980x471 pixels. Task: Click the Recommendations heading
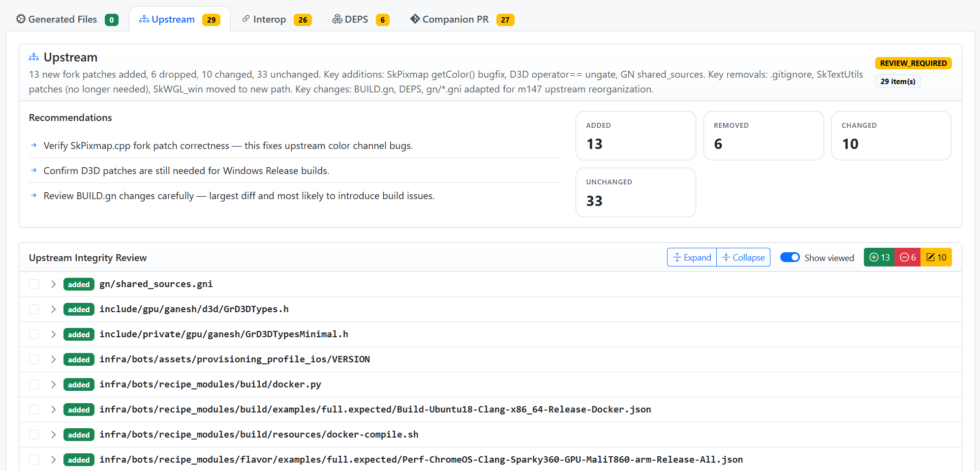coord(70,118)
